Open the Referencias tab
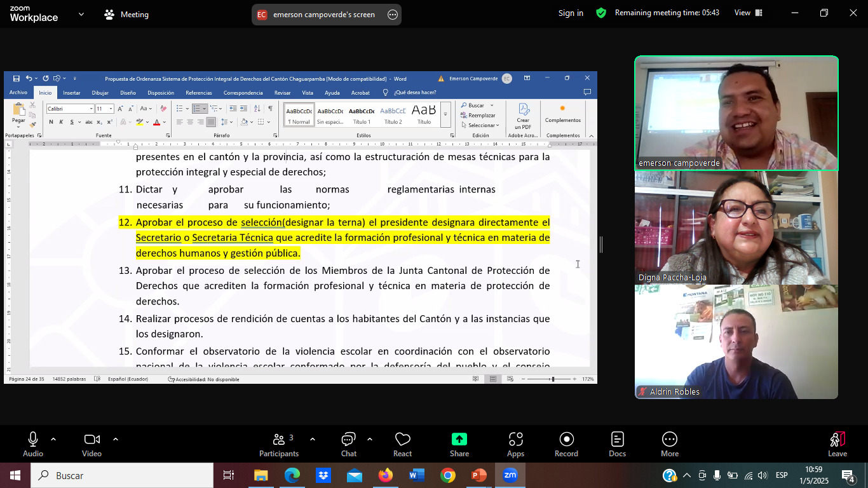Image resolution: width=868 pixels, height=488 pixels. [199, 93]
